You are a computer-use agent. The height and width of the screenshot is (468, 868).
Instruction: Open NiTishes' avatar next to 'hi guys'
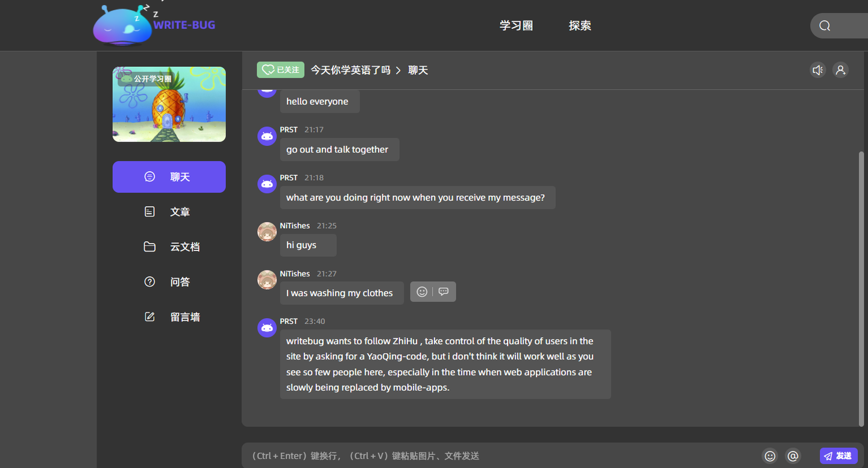[x=267, y=231]
